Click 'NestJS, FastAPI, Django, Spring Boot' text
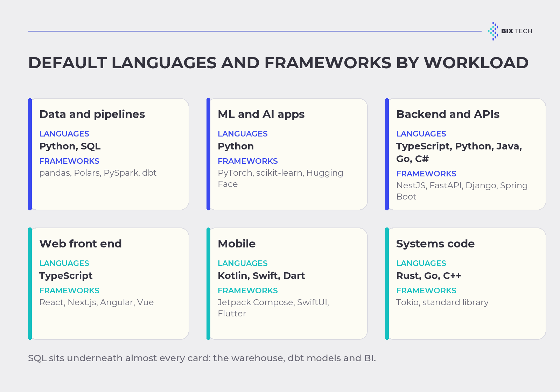Viewport: 560px width, 392px height. [462, 191]
